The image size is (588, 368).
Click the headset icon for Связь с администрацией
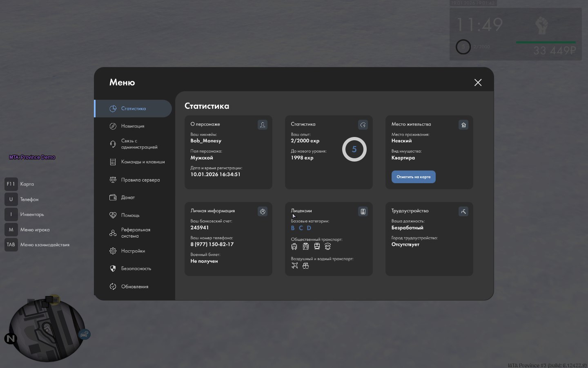pyautogui.click(x=113, y=144)
